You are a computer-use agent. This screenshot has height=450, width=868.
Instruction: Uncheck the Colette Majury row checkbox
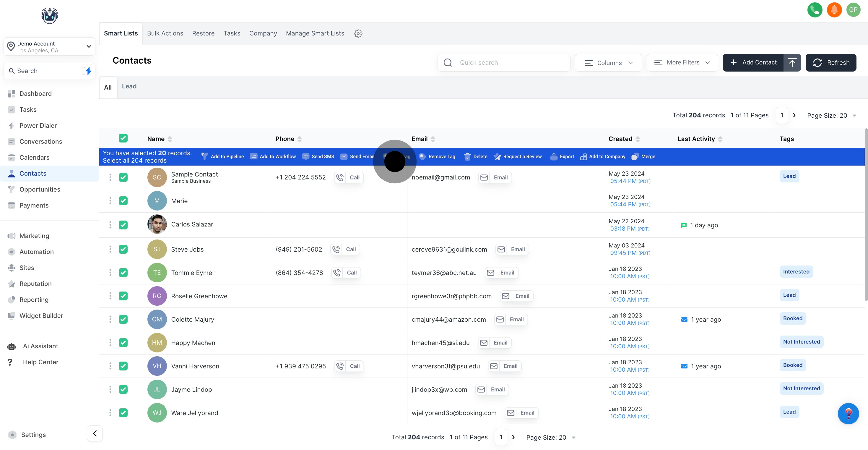point(123,319)
